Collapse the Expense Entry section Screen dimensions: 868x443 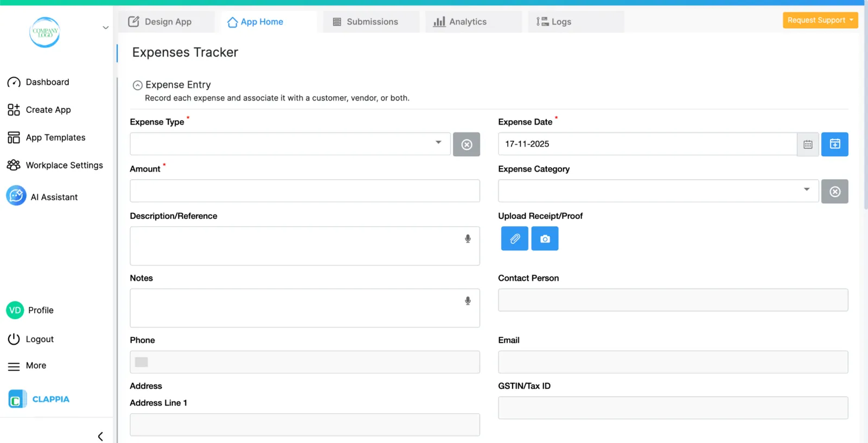tap(138, 85)
